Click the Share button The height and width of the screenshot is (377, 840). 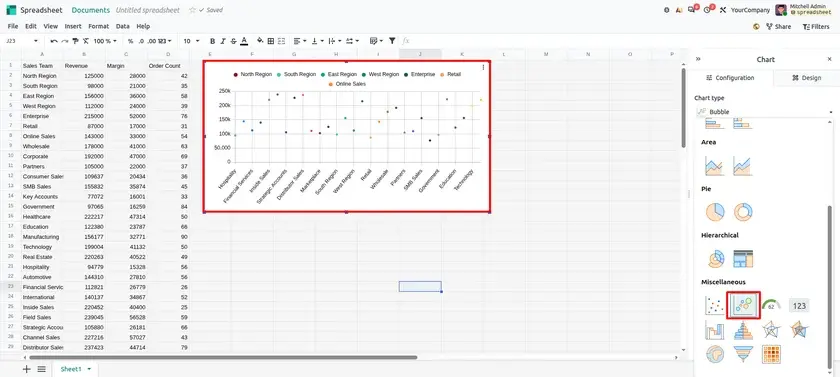778,26
